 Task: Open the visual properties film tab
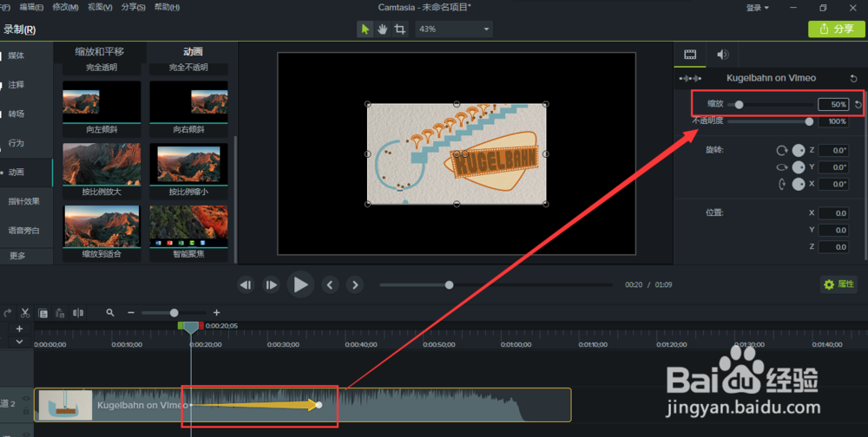[690, 55]
